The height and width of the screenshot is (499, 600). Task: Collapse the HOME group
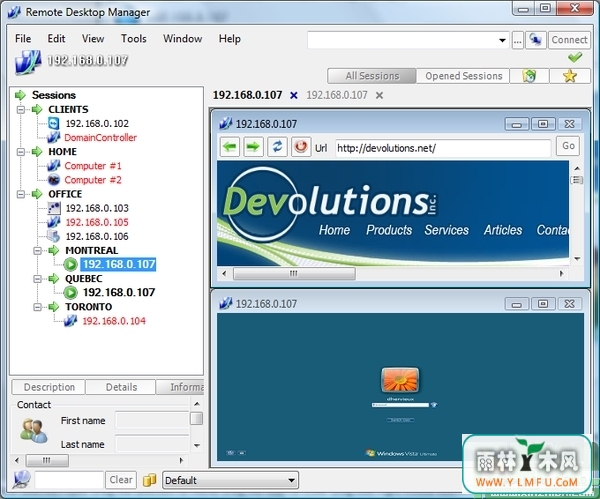pyautogui.click(x=21, y=152)
